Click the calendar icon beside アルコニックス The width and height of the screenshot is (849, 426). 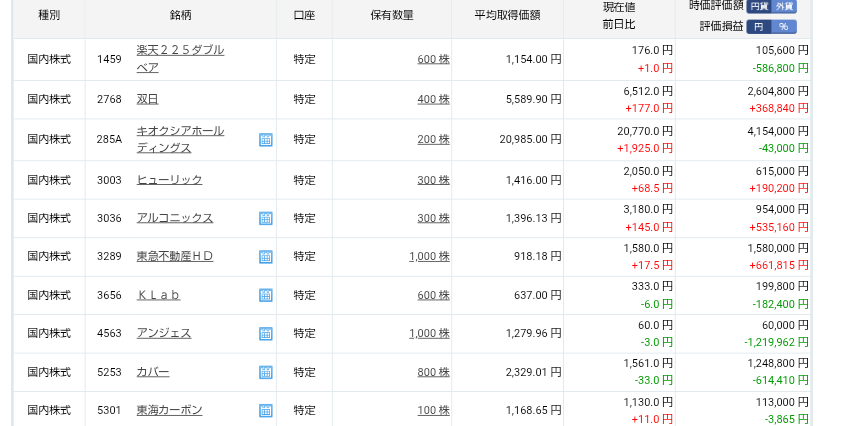265,218
